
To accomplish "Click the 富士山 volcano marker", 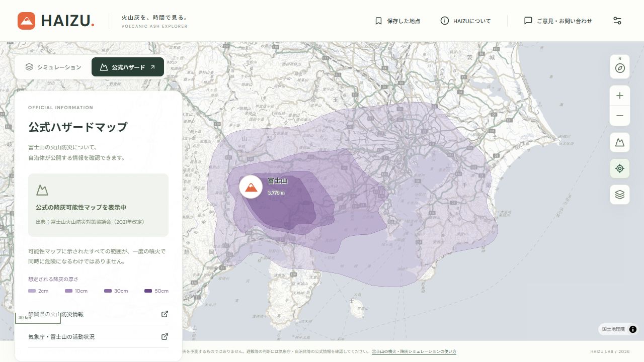I will (251, 187).
